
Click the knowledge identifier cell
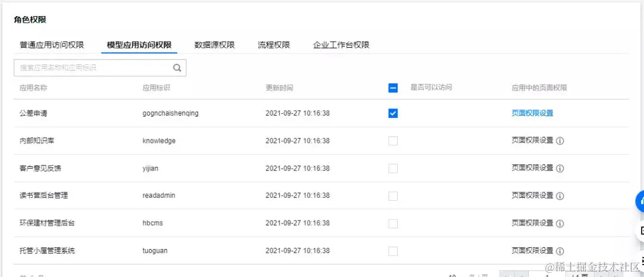pyautogui.click(x=159, y=141)
